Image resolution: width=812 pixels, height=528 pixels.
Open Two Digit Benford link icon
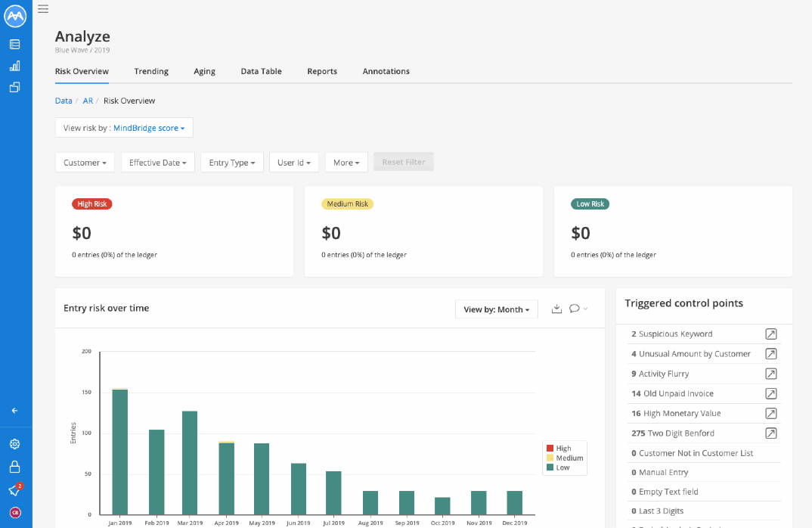click(771, 433)
